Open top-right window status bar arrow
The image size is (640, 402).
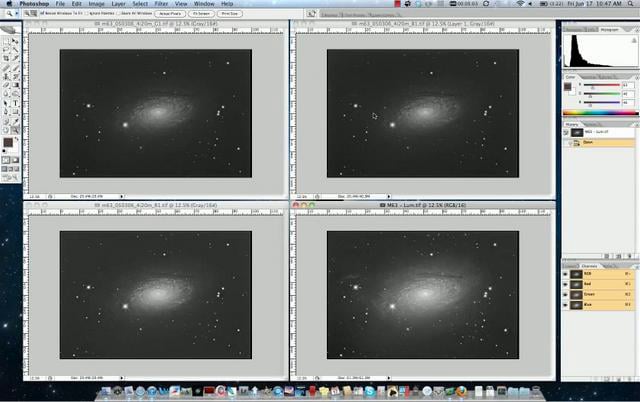[x=389, y=196]
